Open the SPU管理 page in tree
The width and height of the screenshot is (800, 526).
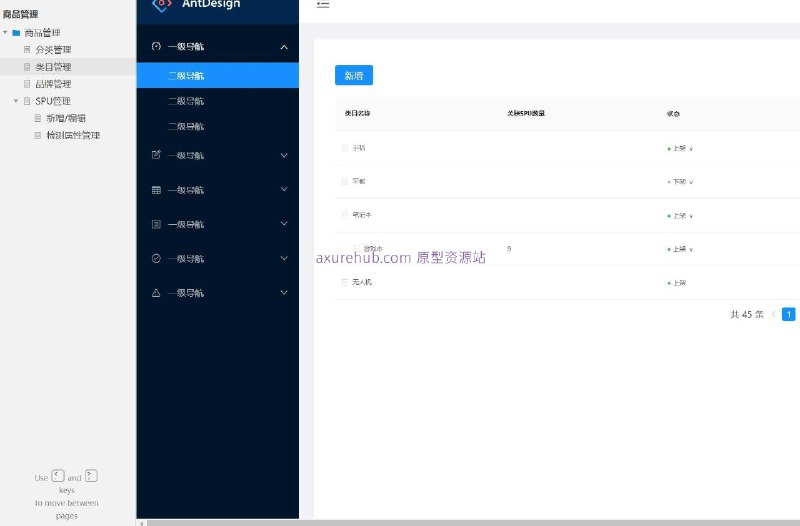click(53, 101)
